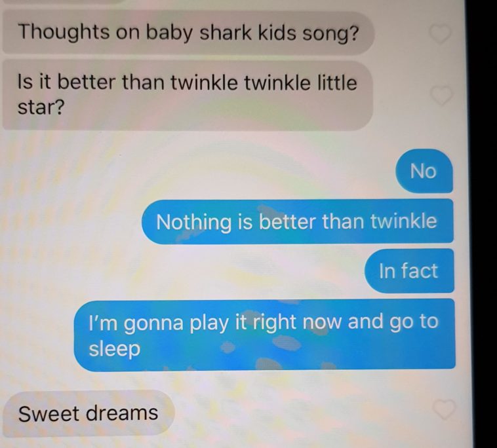
Task: Tap the 'Nothing is better than twinkle' bubble
Action: 297,221
